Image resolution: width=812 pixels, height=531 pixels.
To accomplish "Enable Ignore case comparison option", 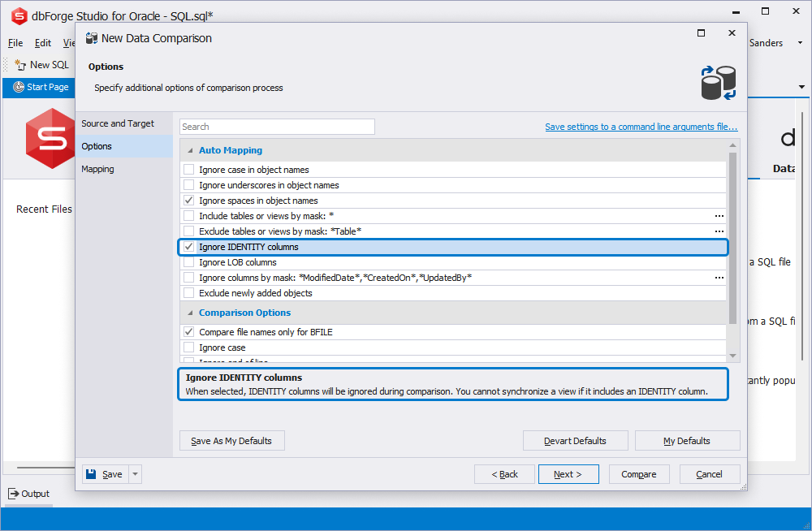I will [189, 348].
